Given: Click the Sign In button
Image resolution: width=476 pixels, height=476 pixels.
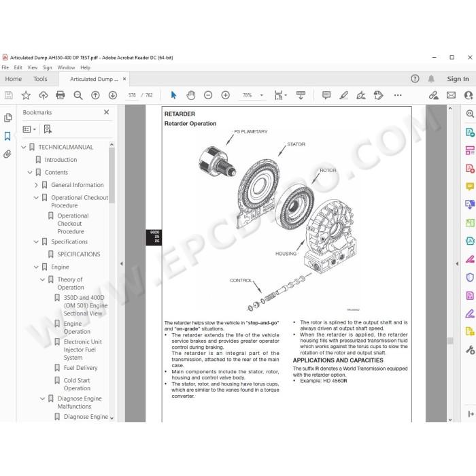Looking at the screenshot, I should click(458, 79).
